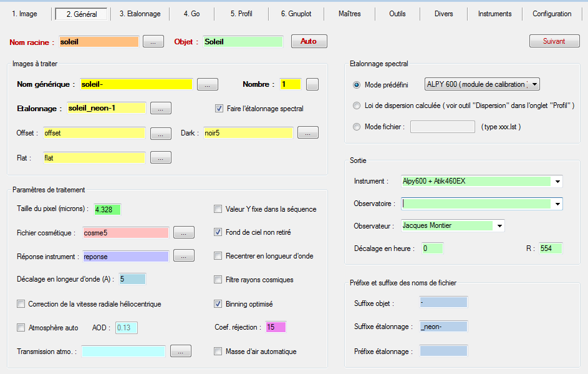Switch to the 3. Etalonnage tab
This screenshot has width=588, height=374.
pos(140,14)
